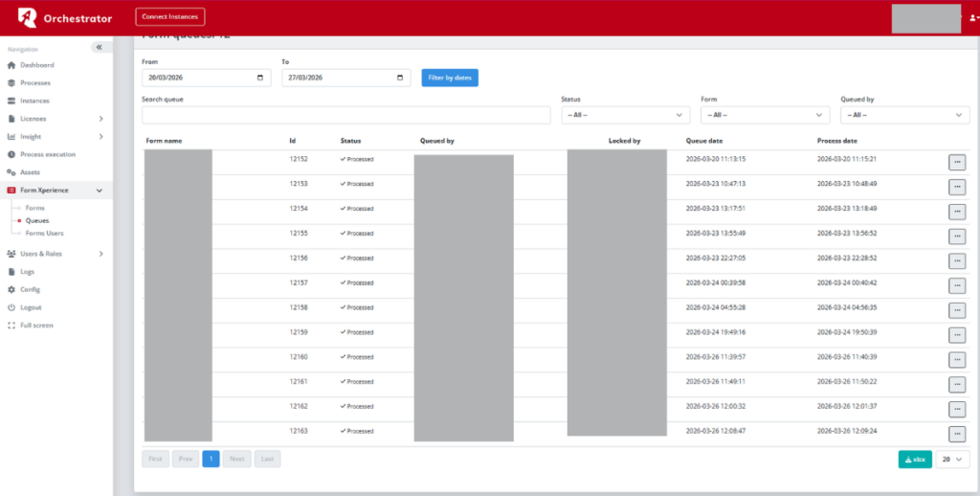Open the Status filter dropdown
Viewport: 980px width, 496px height.
626,115
